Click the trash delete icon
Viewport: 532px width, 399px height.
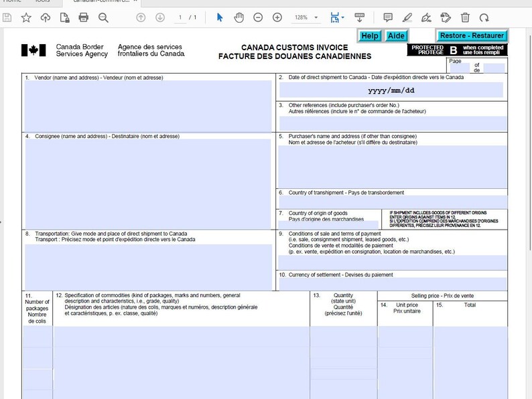pos(465,17)
